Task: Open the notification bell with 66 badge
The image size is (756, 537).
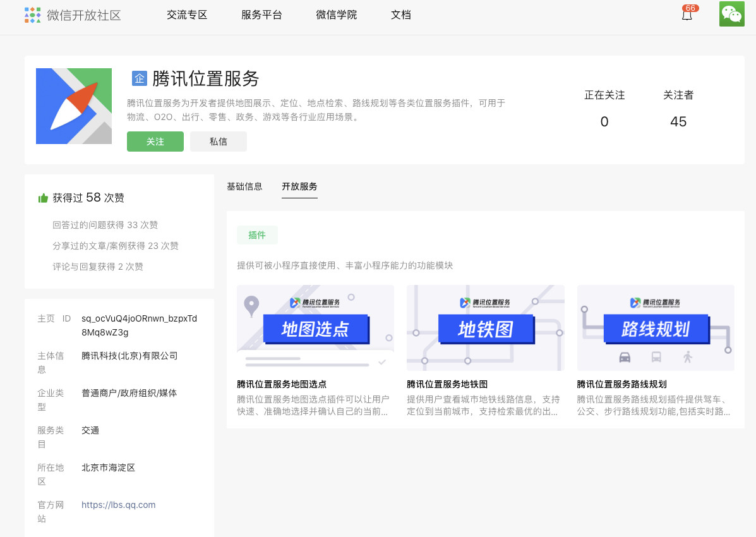Action: (688, 15)
